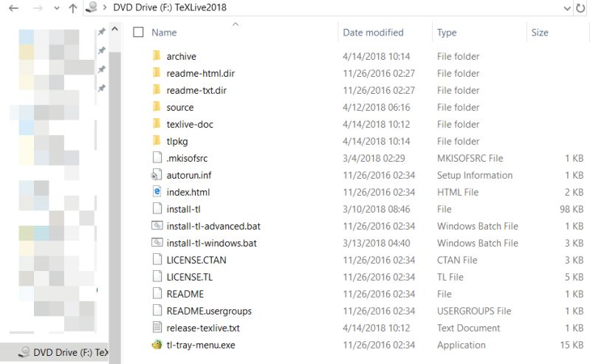Image resolution: width=590 pixels, height=364 pixels.
Task: Refresh the current folder view
Action: point(580,8)
